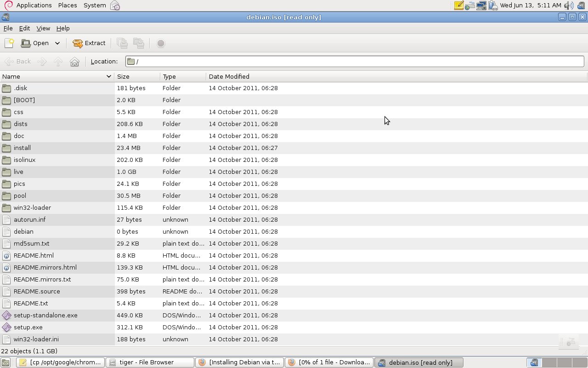Open the Applications menu in top panel
Viewport: 588px width, 368px height.
pyautogui.click(x=34, y=6)
